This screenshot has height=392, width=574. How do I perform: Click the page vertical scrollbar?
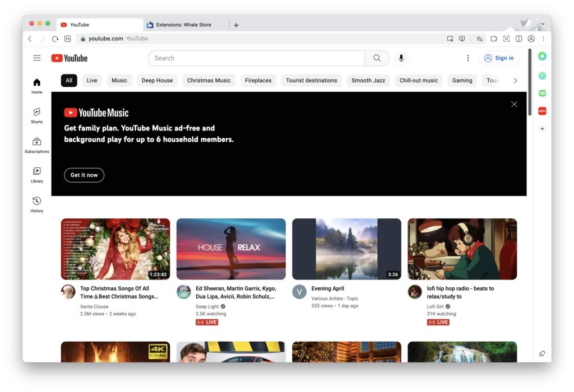(x=530, y=82)
